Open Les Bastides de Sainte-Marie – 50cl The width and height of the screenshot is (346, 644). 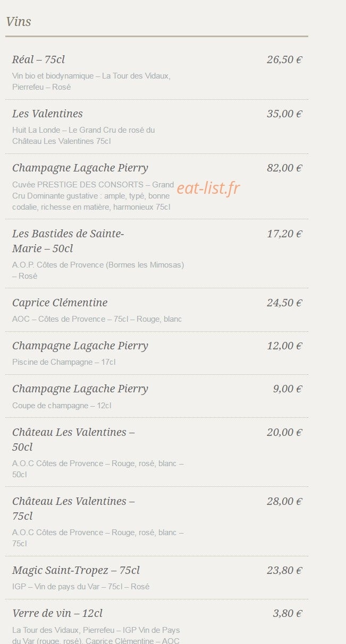(68, 241)
